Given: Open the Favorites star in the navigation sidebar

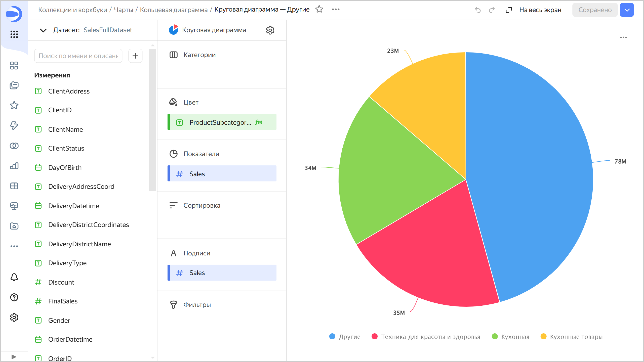Looking at the screenshot, I should click(x=14, y=105).
